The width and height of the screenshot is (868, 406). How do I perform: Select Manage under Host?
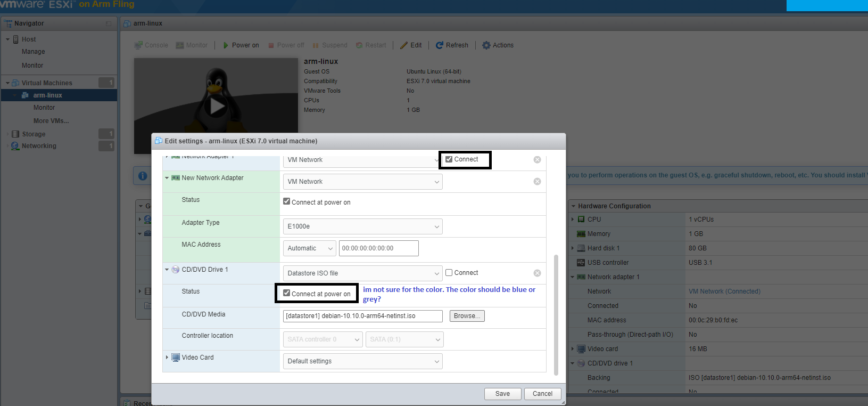(x=33, y=52)
